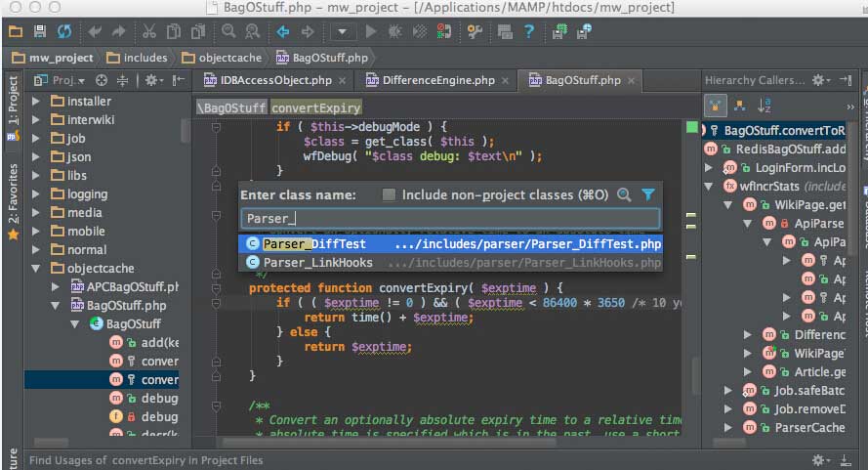Click Scroll from Source target icon
Image resolution: width=868 pixels, height=470 pixels.
point(102,80)
